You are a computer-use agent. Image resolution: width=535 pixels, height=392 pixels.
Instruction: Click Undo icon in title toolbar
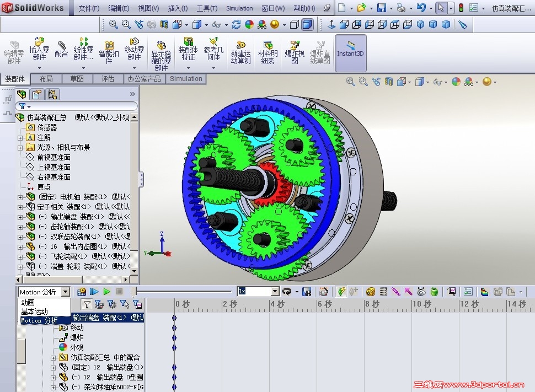coord(421,8)
